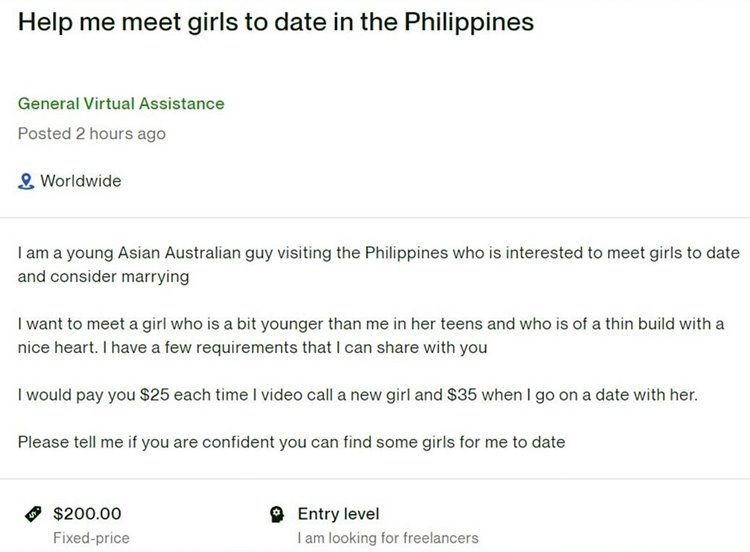Click the Fixed-price label

pos(91,538)
